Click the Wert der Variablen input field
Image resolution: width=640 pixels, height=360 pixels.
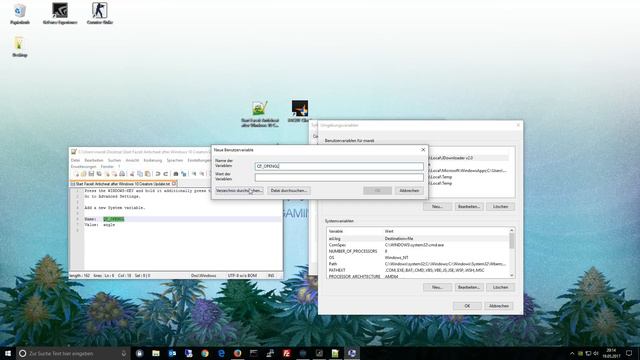(x=339, y=177)
